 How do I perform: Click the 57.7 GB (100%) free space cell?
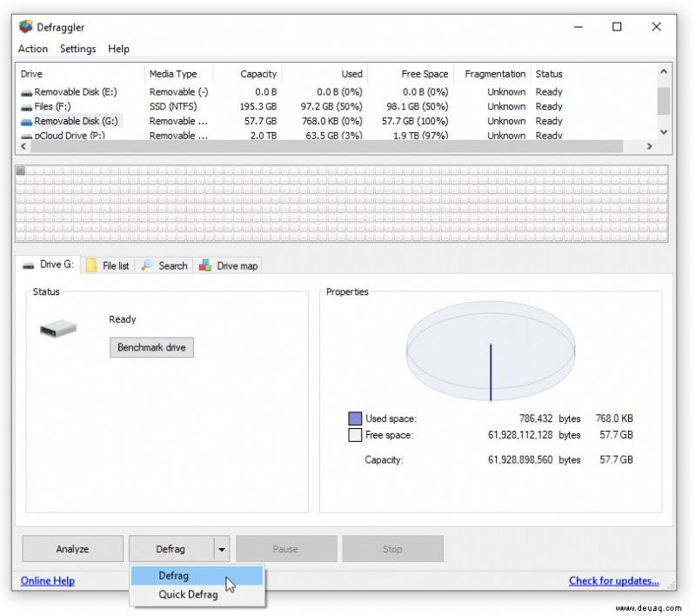pos(415,121)
